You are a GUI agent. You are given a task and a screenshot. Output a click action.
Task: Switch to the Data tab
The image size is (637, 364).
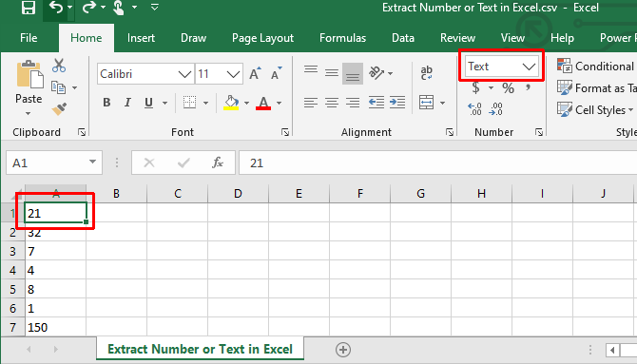(402, 38)
